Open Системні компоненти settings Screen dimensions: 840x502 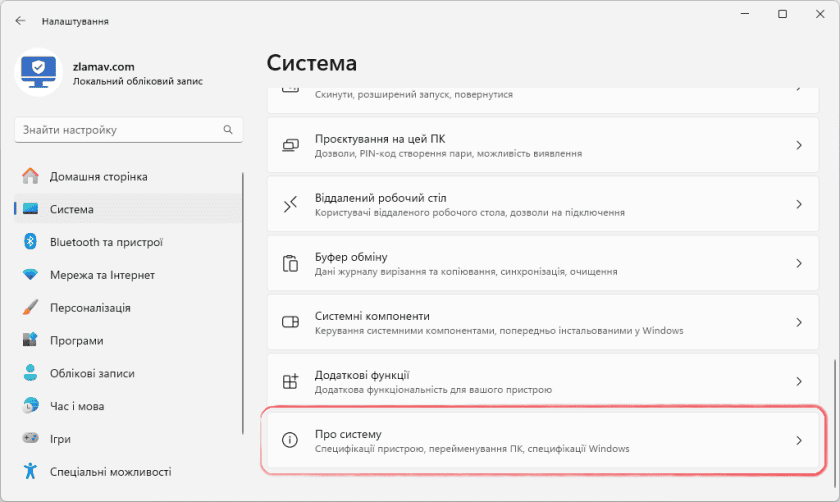pos(543,322)
